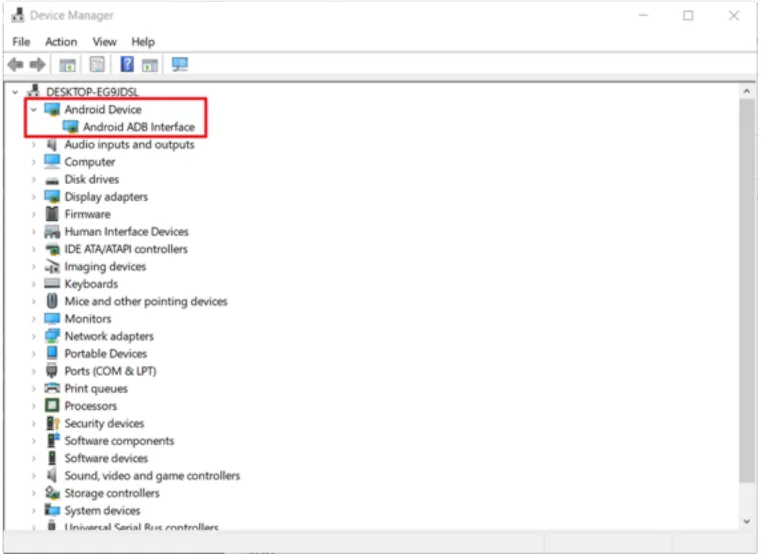Collapse the DESKTOP-EG9JDSL root node
This screenshot has height=555, width=762.
(15, 91)
